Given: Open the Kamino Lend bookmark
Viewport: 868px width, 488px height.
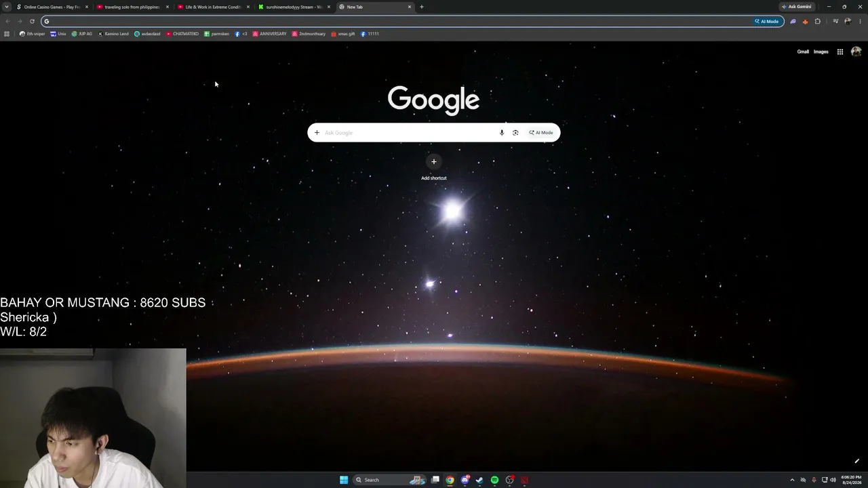Looking at the screenshot, I should click(113, 34).
